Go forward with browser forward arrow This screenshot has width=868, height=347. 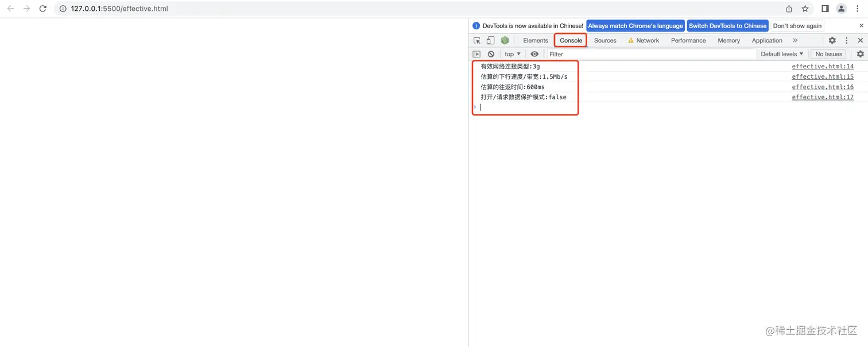[26, 9]
